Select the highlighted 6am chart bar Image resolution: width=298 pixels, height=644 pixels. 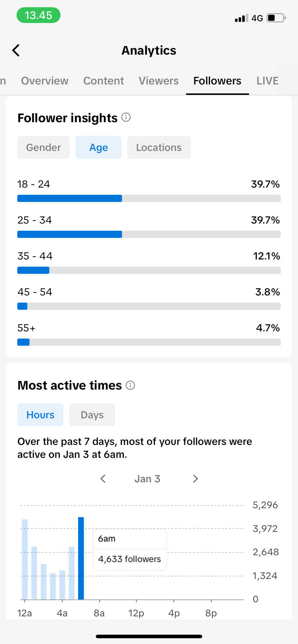coord(81,558)
